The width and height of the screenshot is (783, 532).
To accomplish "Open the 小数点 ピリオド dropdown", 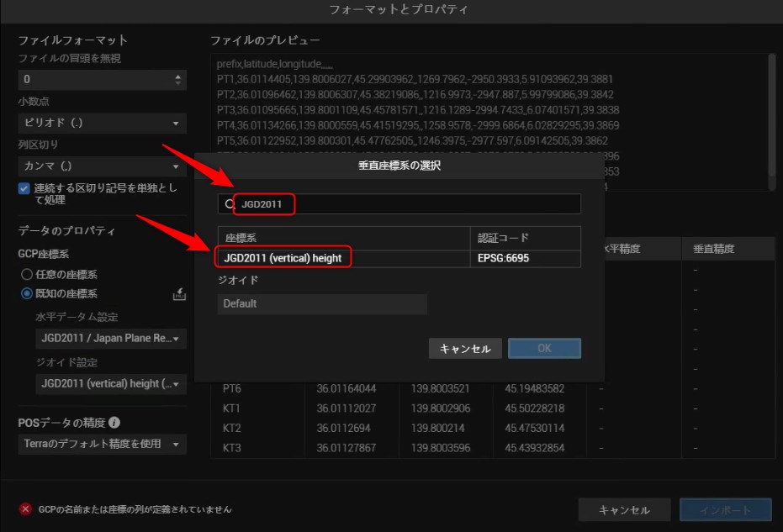I will pos(102,123).
